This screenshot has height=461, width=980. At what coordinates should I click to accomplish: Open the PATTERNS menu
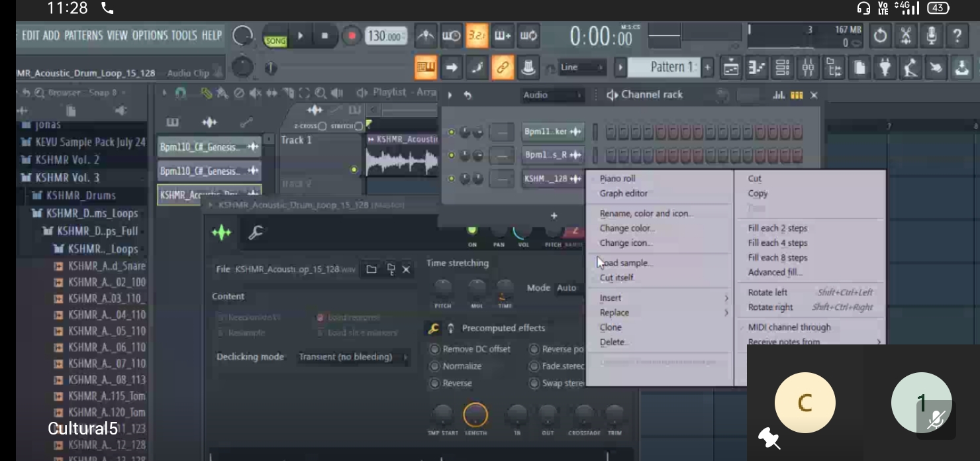(x=83, y=36)
